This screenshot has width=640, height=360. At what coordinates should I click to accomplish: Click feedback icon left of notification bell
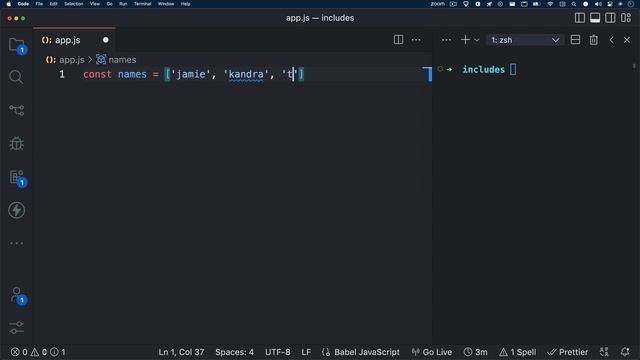604,352
